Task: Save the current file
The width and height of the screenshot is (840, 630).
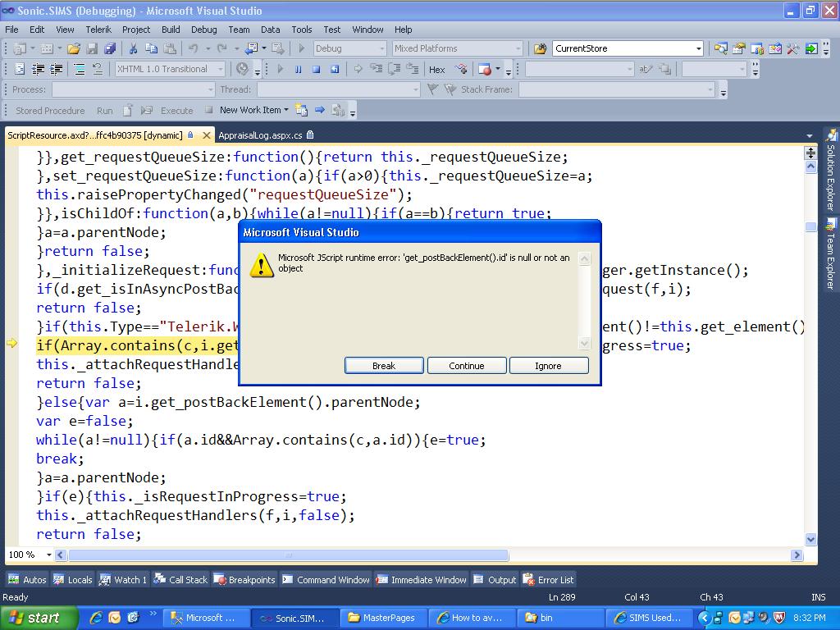Action: pos(92,48)
